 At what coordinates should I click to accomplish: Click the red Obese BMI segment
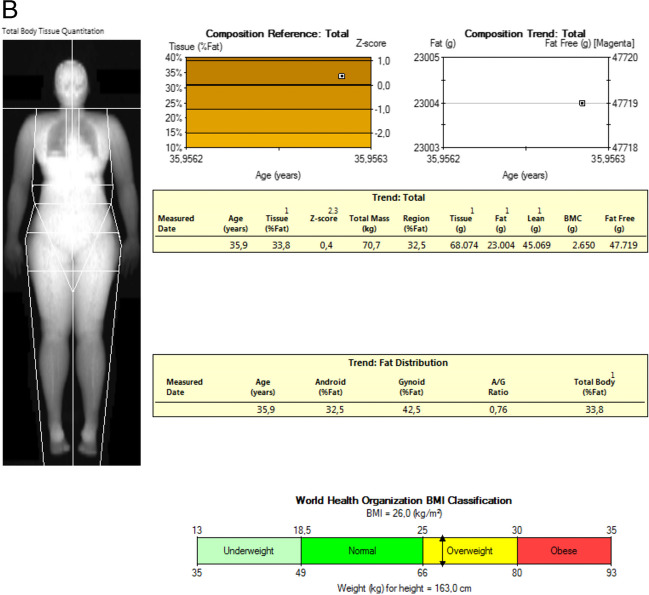click(x=564, y=551)
